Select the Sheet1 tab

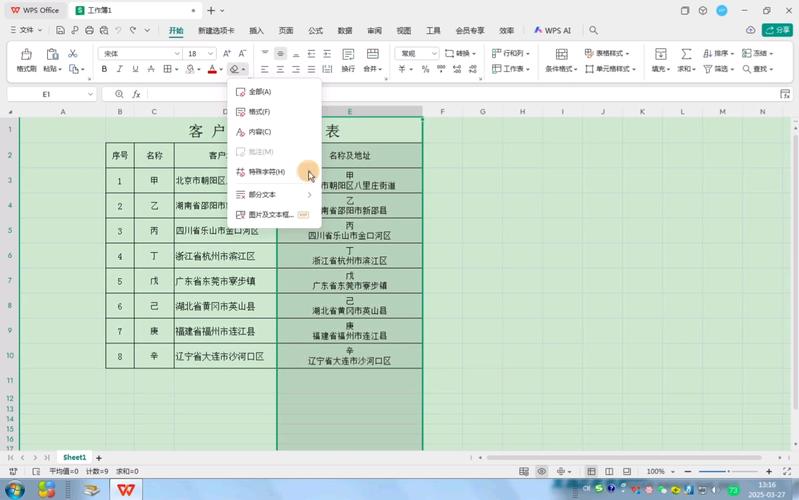(74, 457)
